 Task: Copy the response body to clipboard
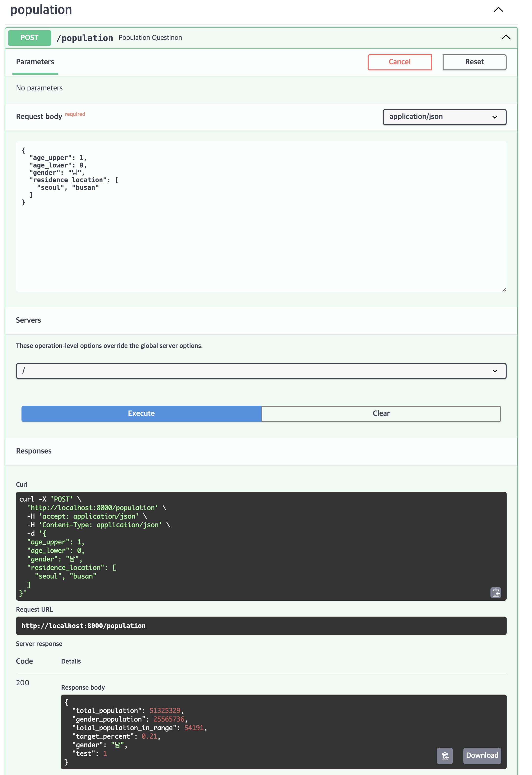coord(445,756)
